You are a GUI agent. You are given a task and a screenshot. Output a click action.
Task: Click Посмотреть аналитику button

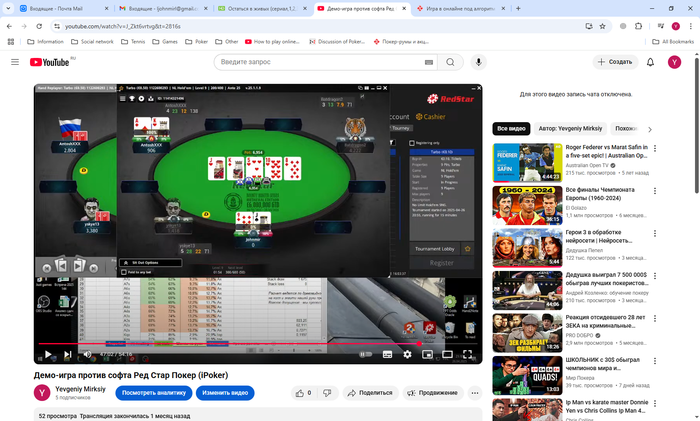pos(154,393)
